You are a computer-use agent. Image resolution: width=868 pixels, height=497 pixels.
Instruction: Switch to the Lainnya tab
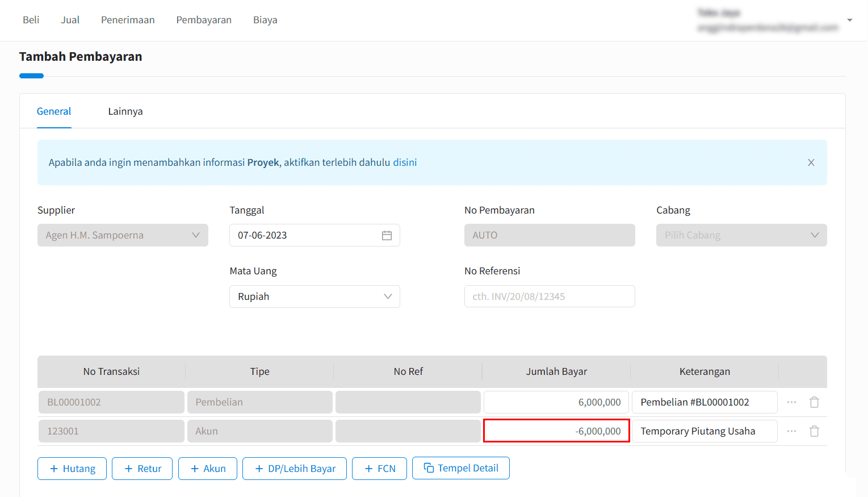tap(125, 111)
